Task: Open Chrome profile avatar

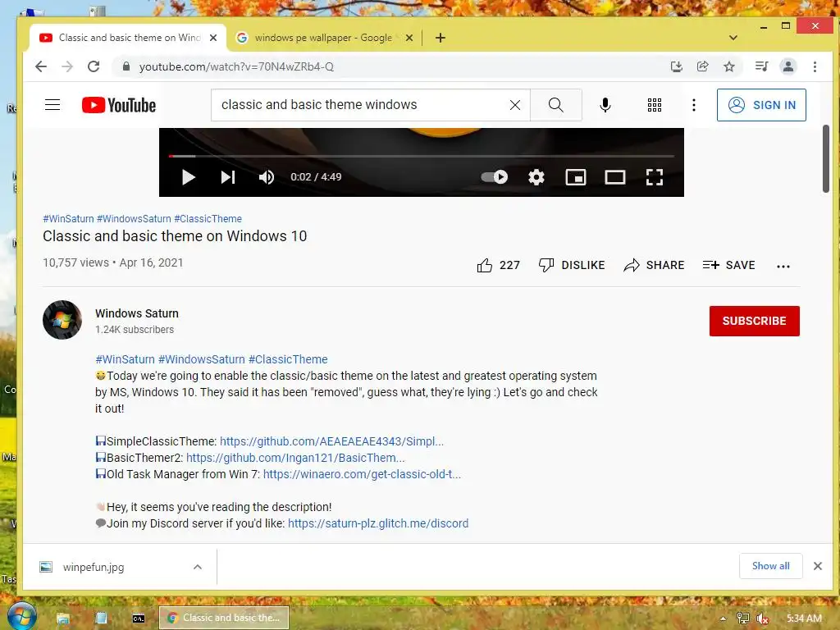Action: tap(788, 66)
